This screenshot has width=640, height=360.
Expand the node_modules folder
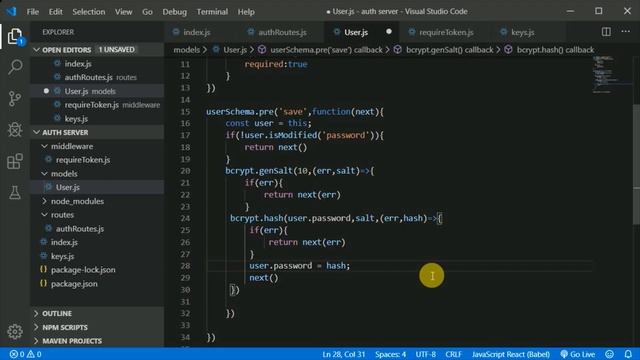coord(97,201)
